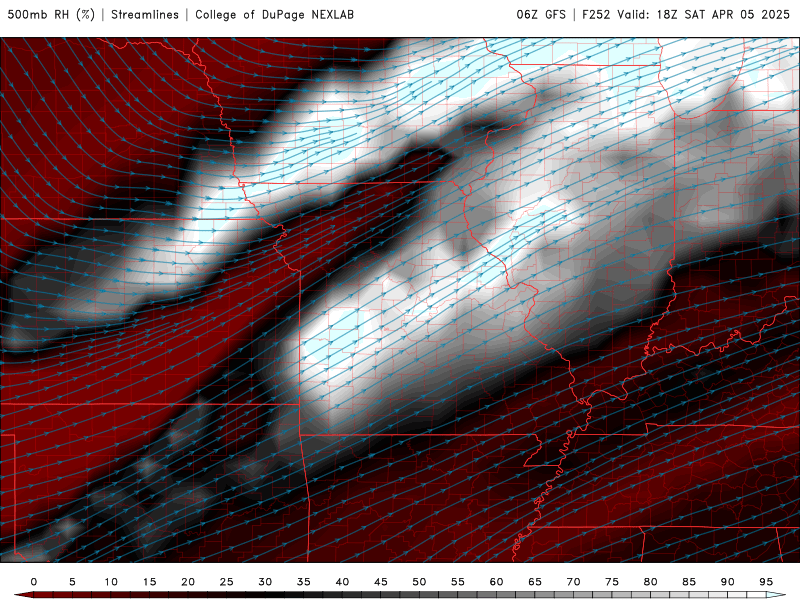Image resolution: width=800 pixels, height=600 pixels.
Task: Select the "80" color scale label
Action: click(x=650, y=582)
